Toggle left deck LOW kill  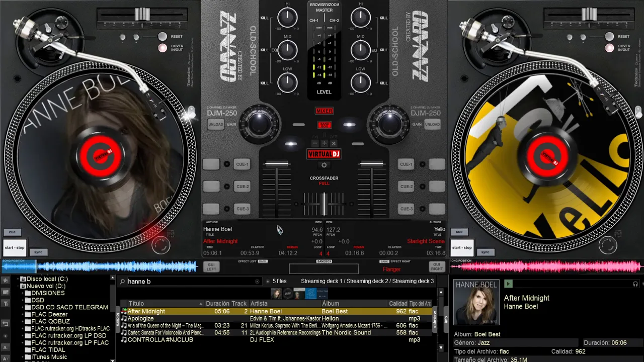[265, 83]
